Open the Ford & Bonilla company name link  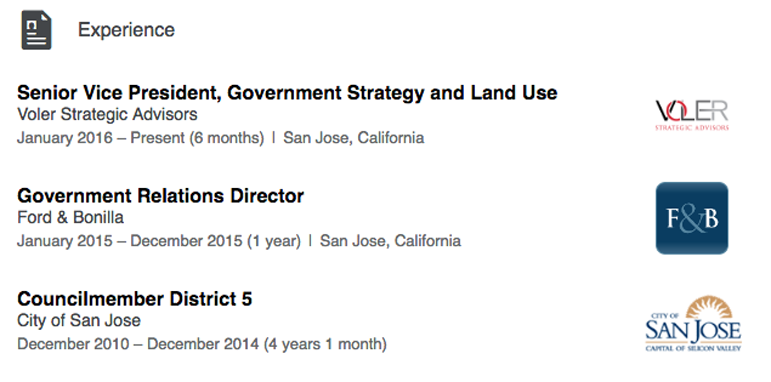pos(70,217)
